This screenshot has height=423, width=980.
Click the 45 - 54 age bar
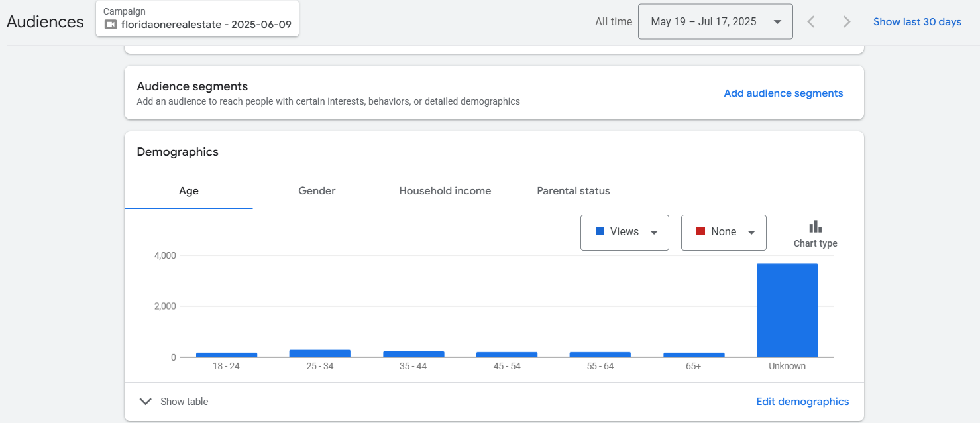pyautogui.click(x=507, y=355)
